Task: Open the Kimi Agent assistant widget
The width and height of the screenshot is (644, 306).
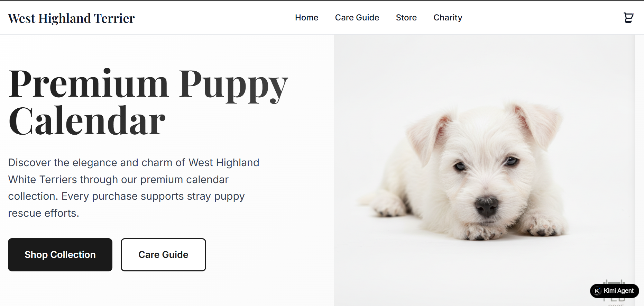Action: coord(614,291)
